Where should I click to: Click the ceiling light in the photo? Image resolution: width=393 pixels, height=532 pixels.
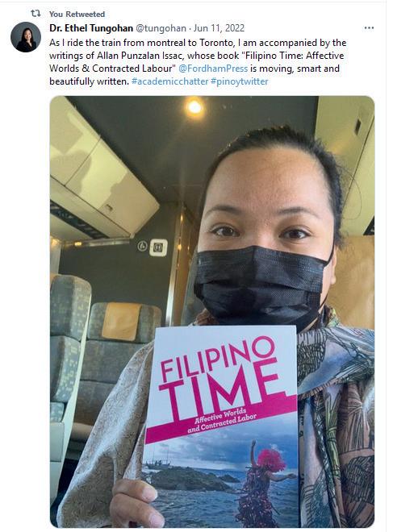coord(194,107)
